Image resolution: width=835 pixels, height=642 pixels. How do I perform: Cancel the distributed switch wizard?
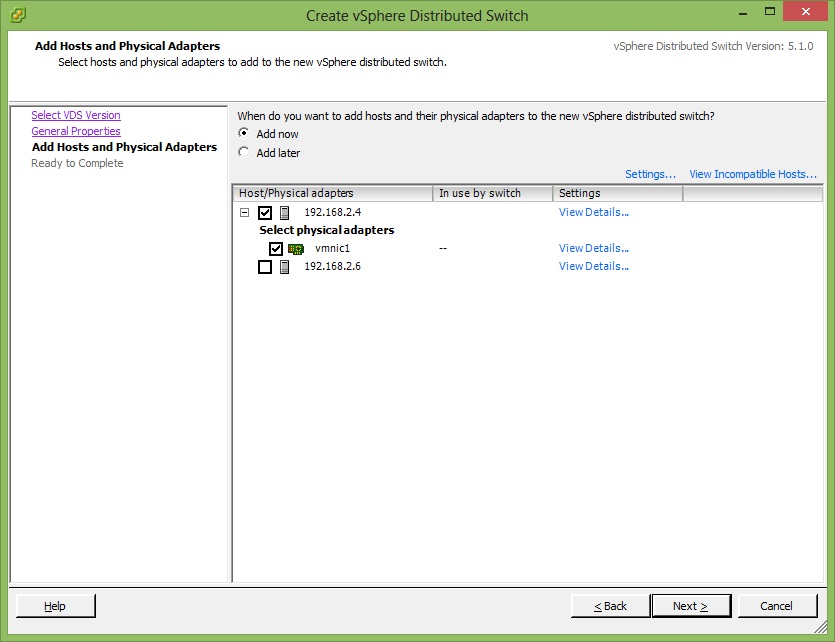[776, 606]
